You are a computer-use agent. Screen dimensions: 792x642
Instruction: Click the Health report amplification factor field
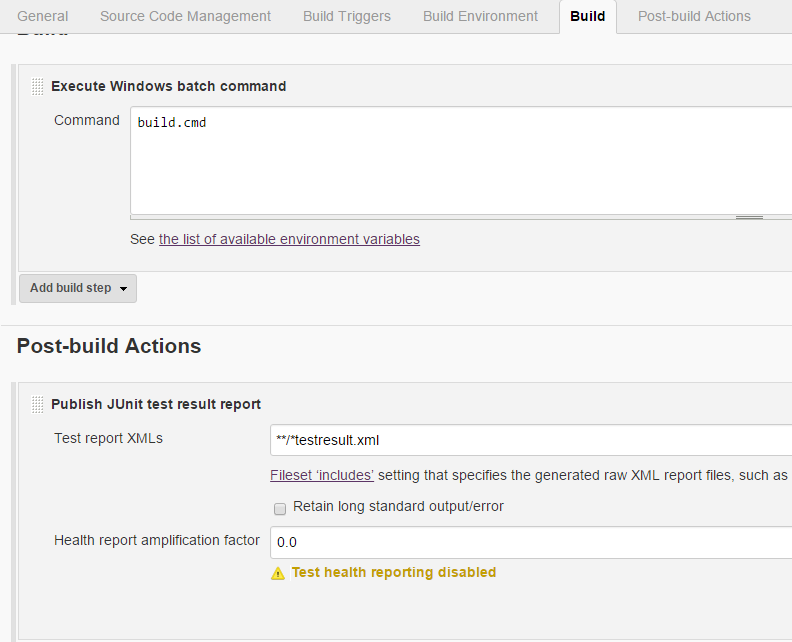(x=531, y=542)
